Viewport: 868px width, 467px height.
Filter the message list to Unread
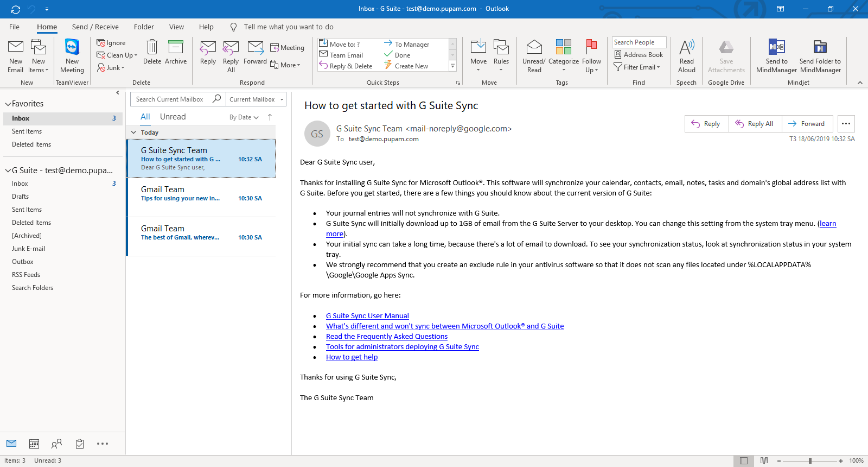click(x=173, y=117)
